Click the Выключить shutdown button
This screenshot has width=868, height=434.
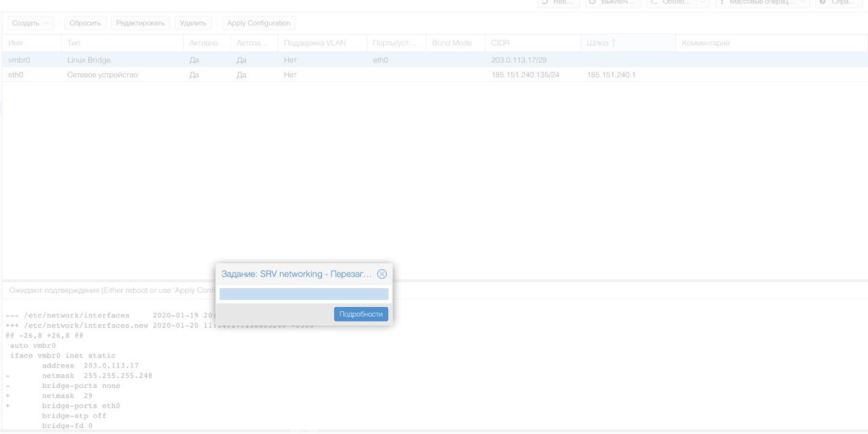click(613, 2)
